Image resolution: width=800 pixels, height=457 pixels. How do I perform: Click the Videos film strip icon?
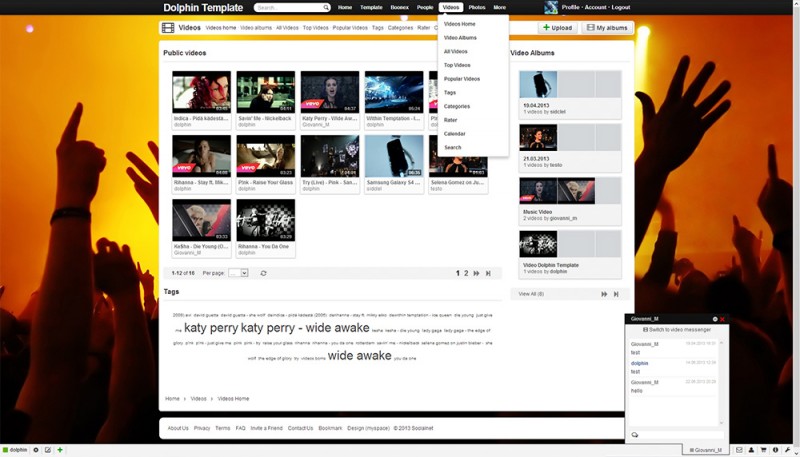[x=168, y=28]
